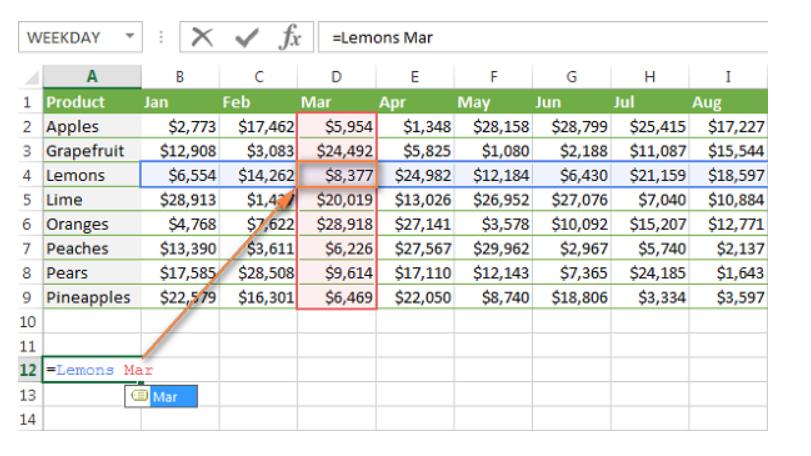Click the Aug header cell
Image resolution: width=811 pixels, height=456 pixels.
point(728,102)
